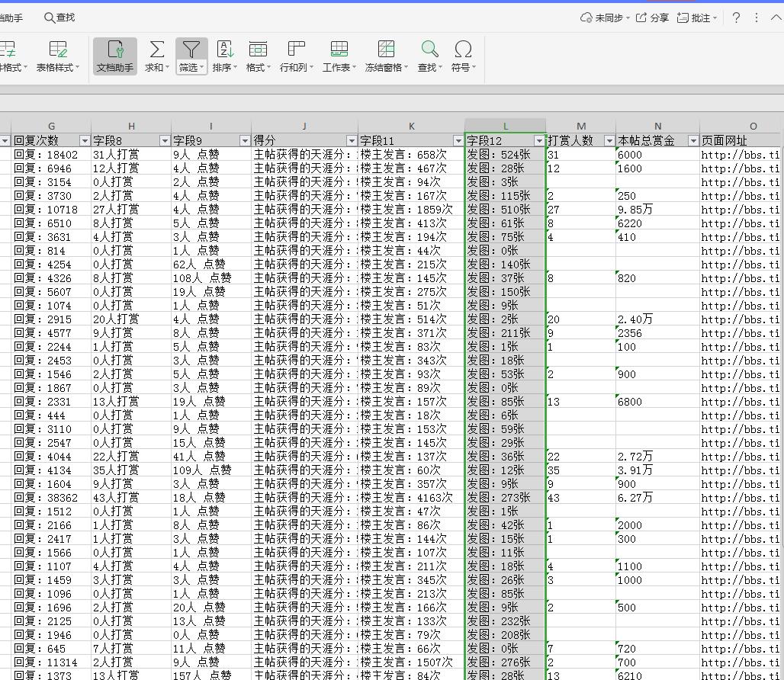Screen dimensions: 784x680
Task: Select column J header
Action: click(304, 127)
